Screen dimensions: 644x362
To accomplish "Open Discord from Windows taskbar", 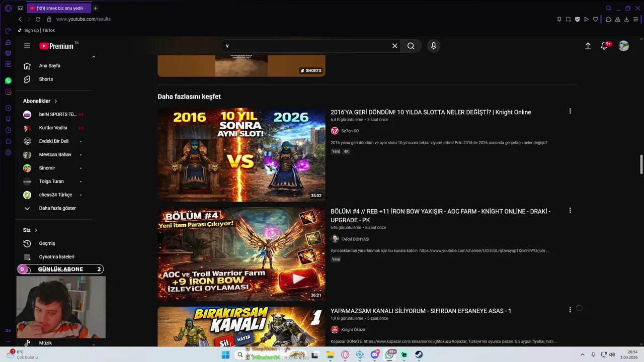I will tap(375, 355).
